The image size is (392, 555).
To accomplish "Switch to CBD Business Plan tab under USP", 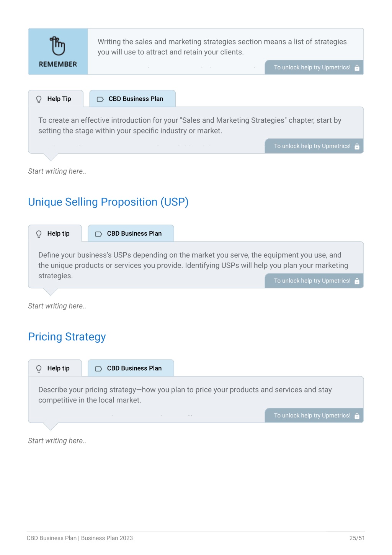I will point(131,233).
